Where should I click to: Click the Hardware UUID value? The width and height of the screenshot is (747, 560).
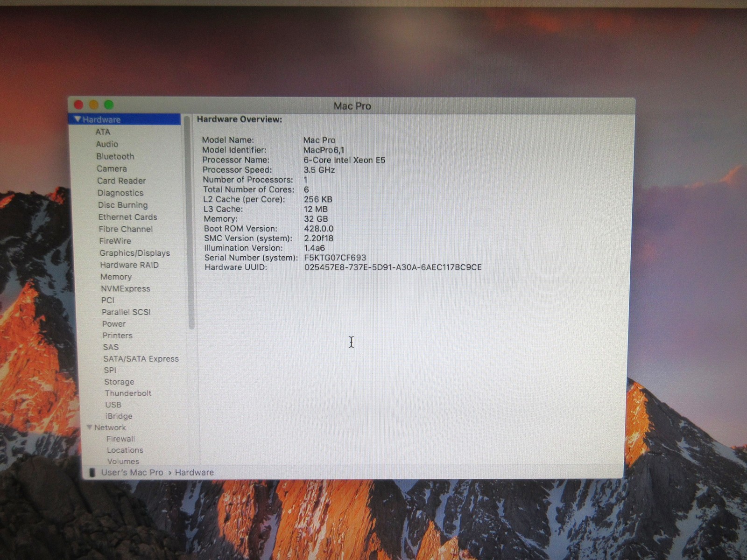(393, 267)
